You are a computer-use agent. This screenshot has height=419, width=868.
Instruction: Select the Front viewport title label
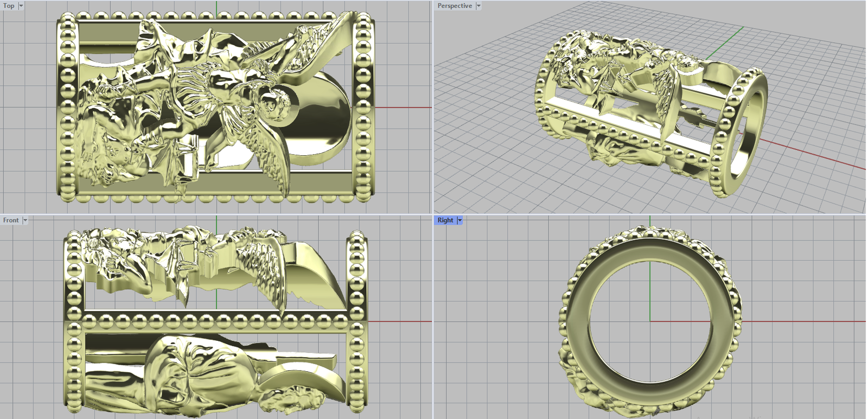point(11,220)
